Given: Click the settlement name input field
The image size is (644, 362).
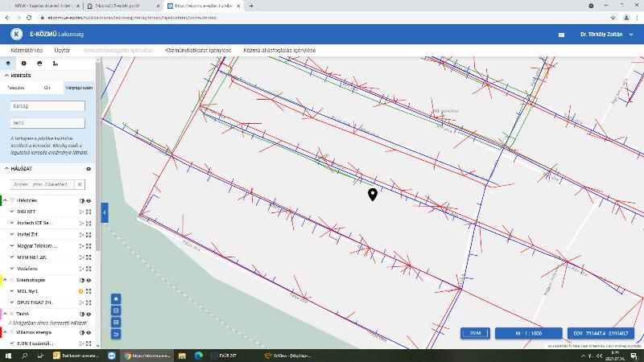Looking at the screenshot, I should [x=47, y=106].
